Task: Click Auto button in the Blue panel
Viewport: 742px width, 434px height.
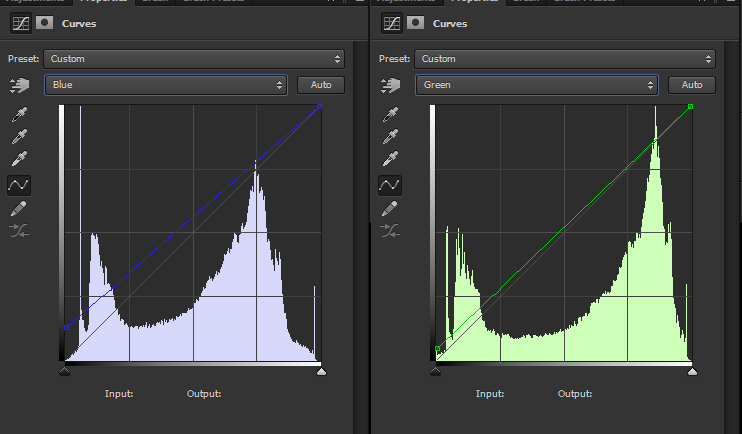Action: (x=321, y=85)
